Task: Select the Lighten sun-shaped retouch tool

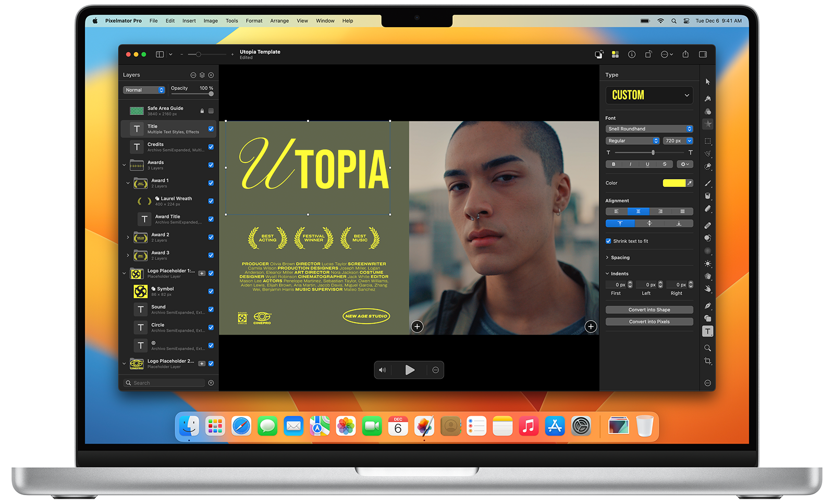Action: [x=707, y=264]
